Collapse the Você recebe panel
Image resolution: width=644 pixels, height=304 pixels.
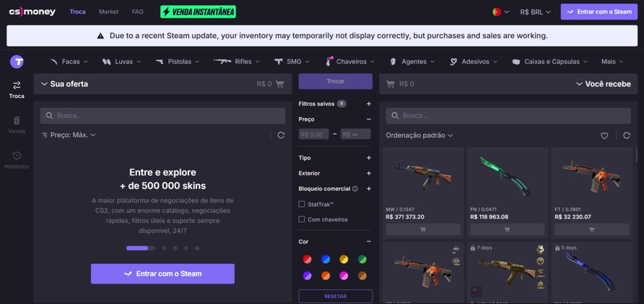(x=579, y=84)
